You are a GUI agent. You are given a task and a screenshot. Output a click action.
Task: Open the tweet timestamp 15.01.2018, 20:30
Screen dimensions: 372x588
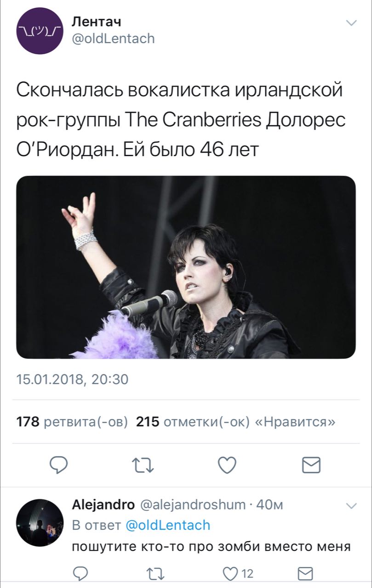pos(72,379)
